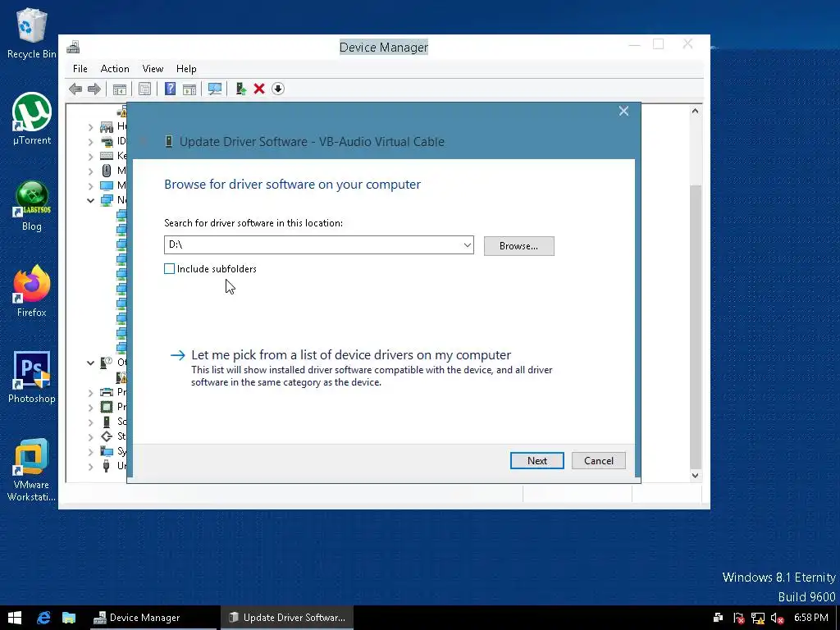
Task: Switch to Update Driver Software taskbar button
Action: click(x=288, y=618)
